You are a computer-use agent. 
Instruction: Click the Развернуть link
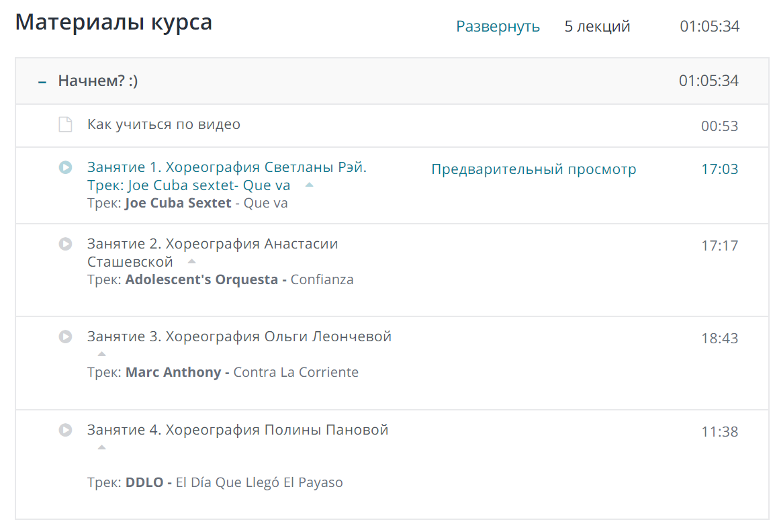pos(498,26)
